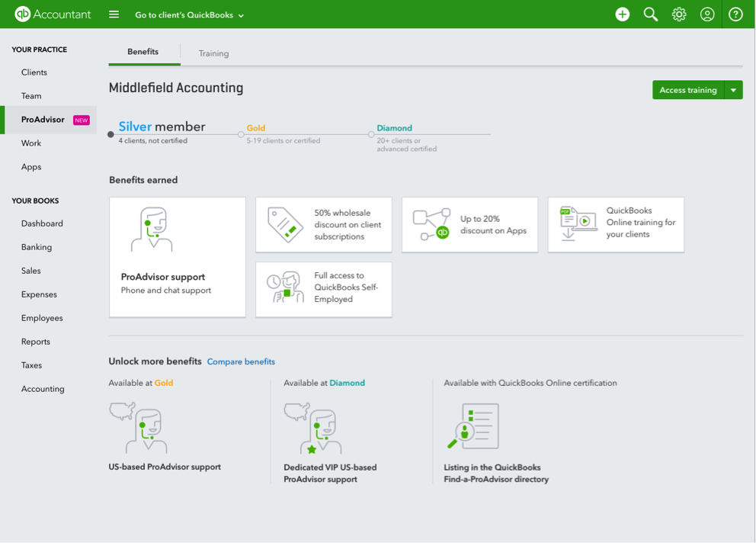Click the hamburger navigation icon

(113, 14)
